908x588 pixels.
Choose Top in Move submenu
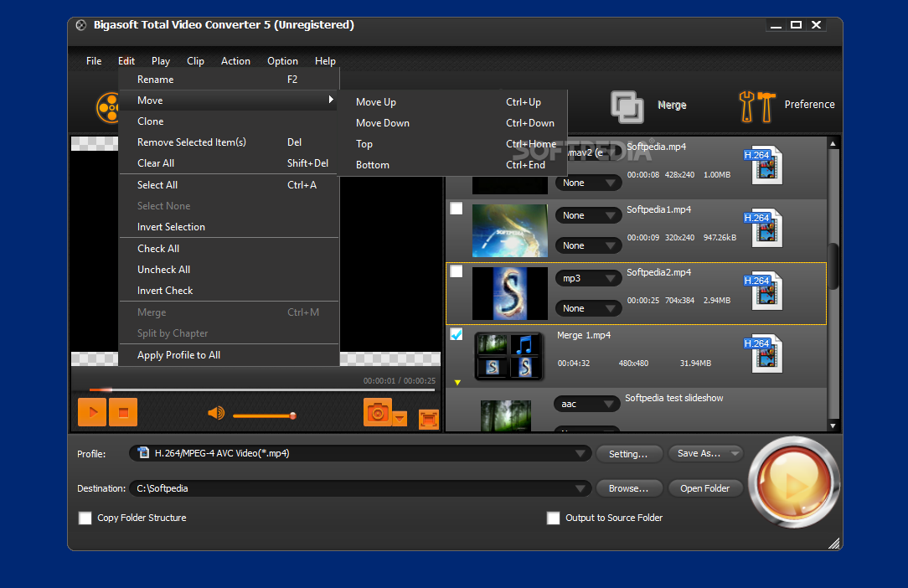(x=453, y=144)
